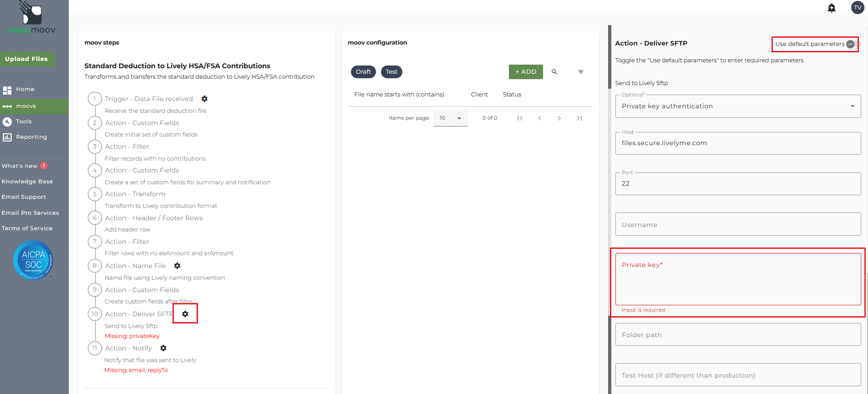This screenshot has height=394, width=868.
Task: Click 'Input is required' error message
Action: [x=643, y=310]
